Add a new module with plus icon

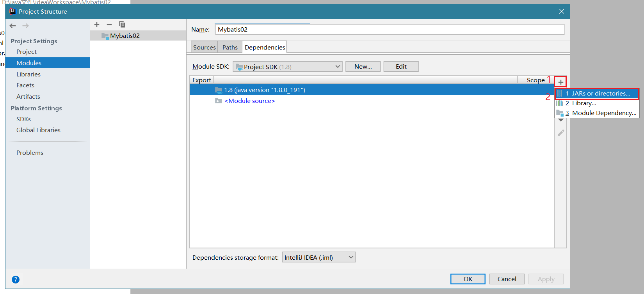coord(97,25)
